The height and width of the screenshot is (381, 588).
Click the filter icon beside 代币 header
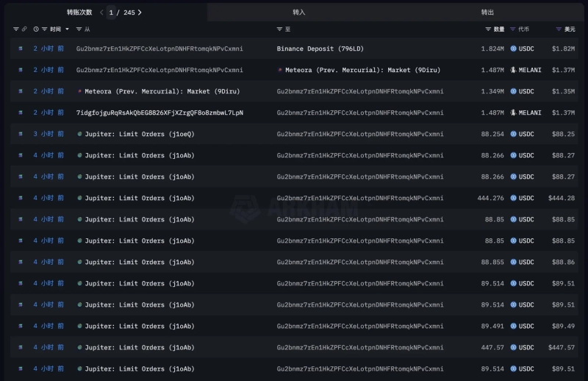pos(513,29)
